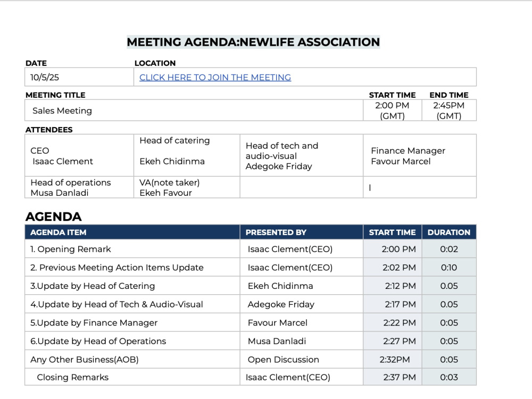Select the 2:45PM (GMT) end time cell
Screen dimensions: 532x399
[x=449, y=110]
